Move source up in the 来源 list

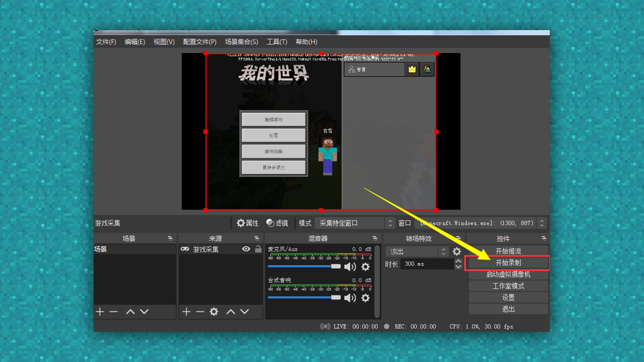(x=231, y=312)
